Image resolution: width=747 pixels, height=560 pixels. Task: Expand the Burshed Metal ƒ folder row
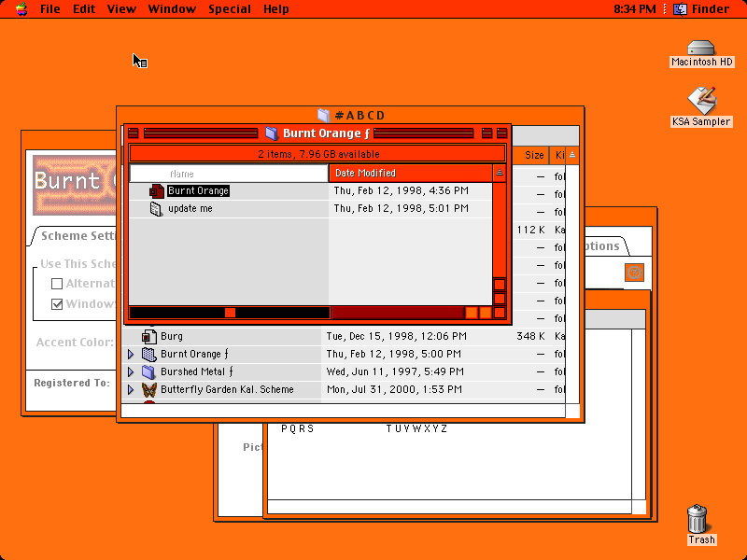pos(131,371)
